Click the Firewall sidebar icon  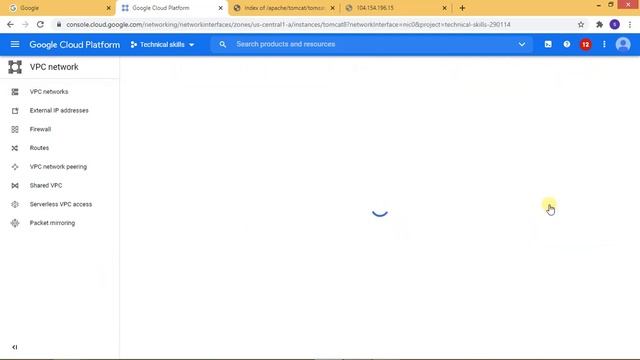tap(15, 129)
